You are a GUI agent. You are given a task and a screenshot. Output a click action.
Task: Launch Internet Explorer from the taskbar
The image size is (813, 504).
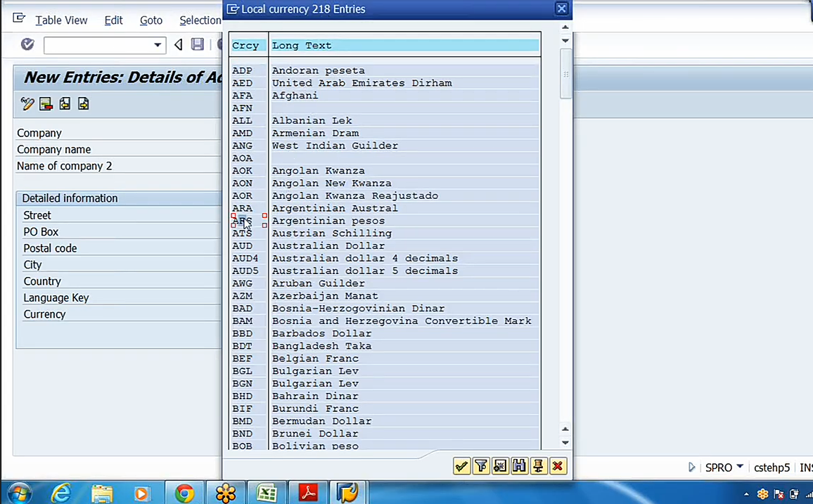[x=60, y=493]
